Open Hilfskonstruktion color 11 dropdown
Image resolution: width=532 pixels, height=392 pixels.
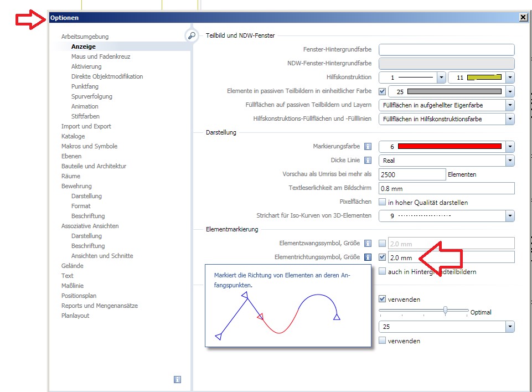[509, 78]
